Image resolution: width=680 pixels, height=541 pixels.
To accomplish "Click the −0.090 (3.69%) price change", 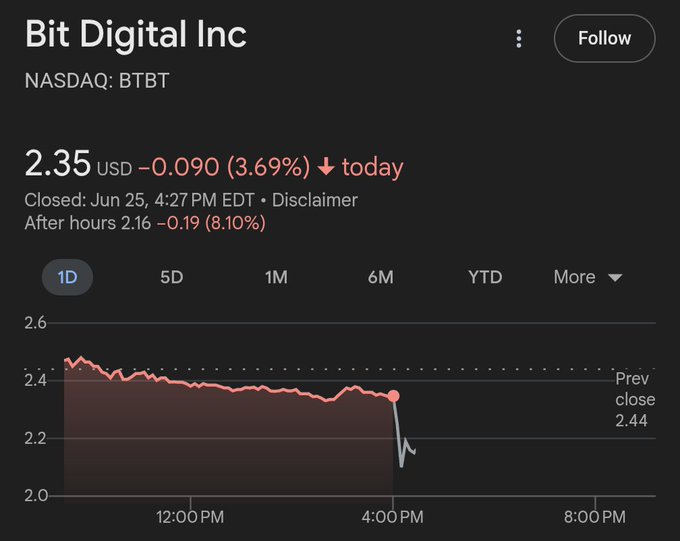I will click(x=223, y=166).
